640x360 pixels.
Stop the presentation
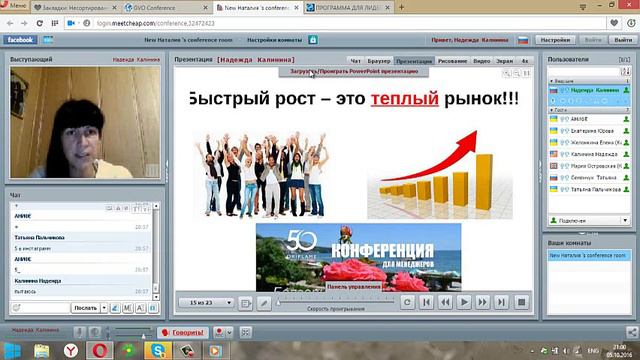point(521,302)
